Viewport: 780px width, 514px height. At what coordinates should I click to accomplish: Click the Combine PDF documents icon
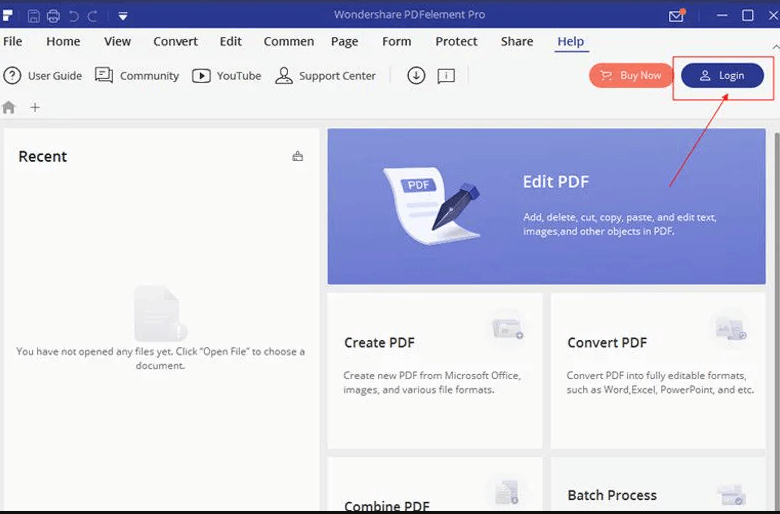click(x=507, y=493)
